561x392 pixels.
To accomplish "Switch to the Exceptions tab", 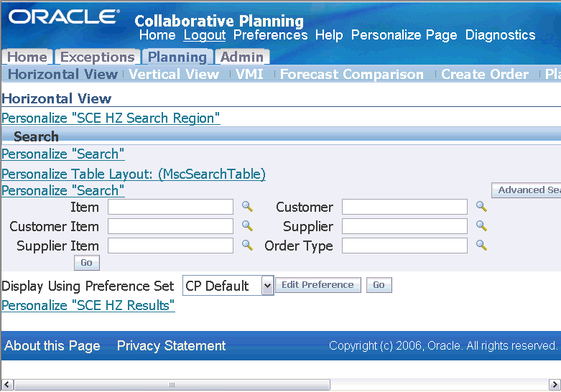I will (97, 57).
